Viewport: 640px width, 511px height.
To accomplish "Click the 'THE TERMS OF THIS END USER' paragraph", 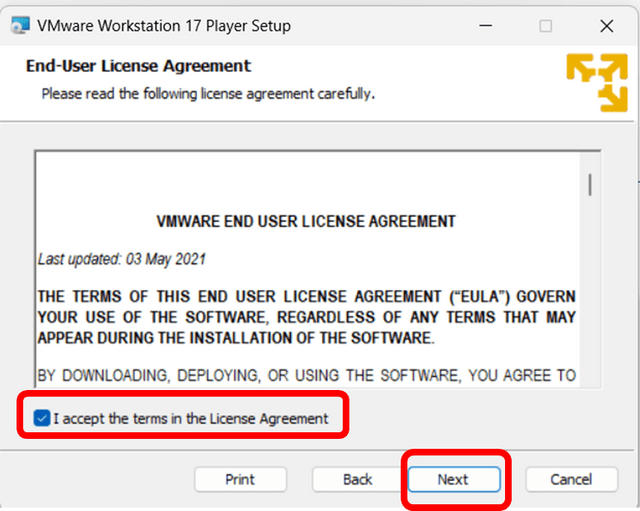I will [x=306, y=317].
